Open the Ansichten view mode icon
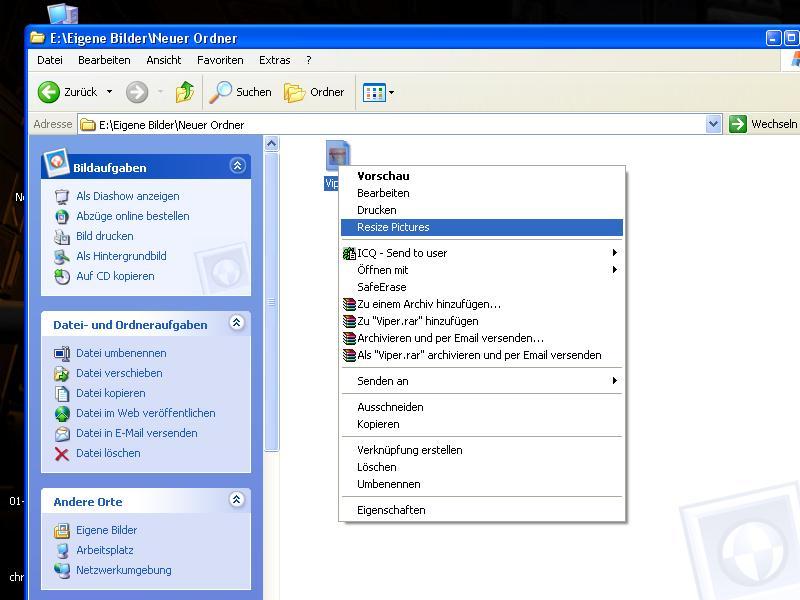800x600 pixels. pos(374,92)
